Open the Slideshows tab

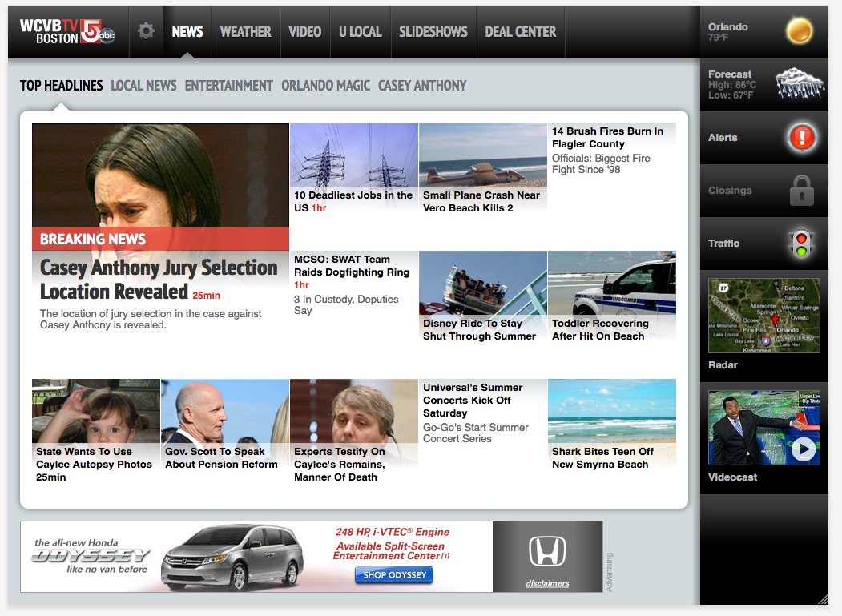pos(433,32)
